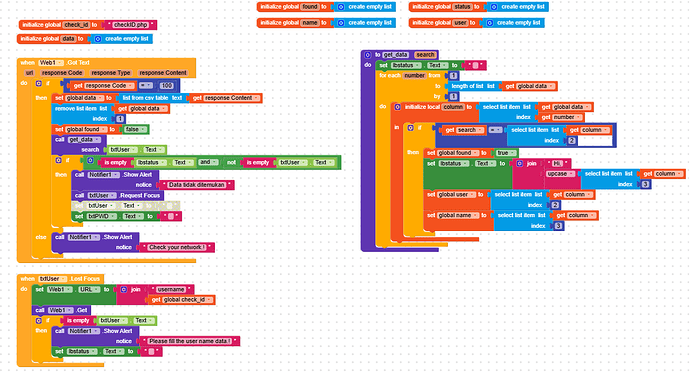Screen dimensions: 690x372
Task: Open gear on join block containing 'username'
Action: point(124,290)
